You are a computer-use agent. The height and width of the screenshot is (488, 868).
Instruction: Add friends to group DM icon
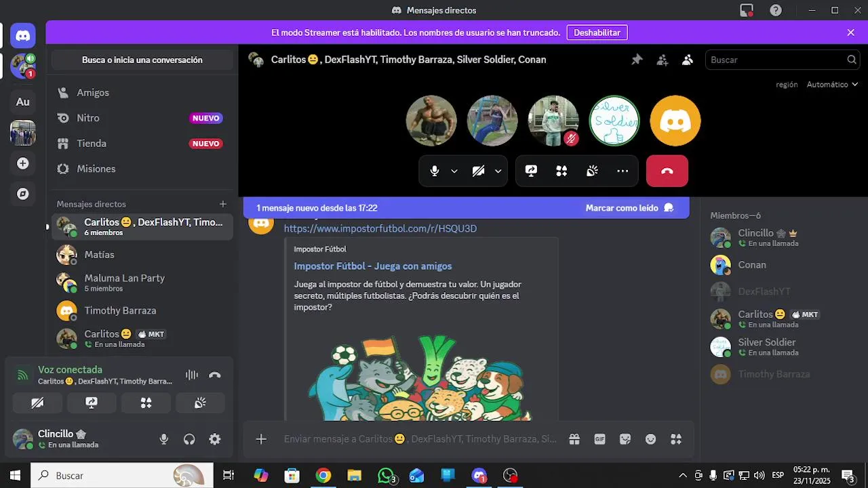(663, 60)
